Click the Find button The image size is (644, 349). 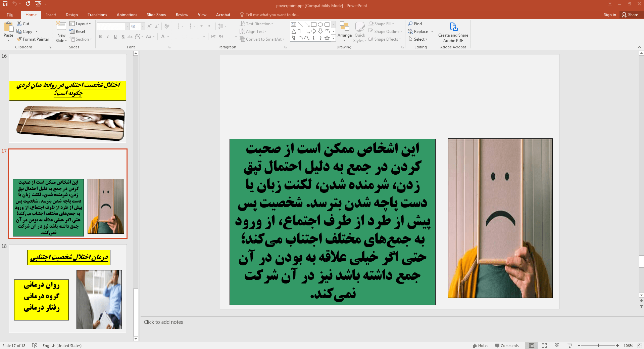415,24
